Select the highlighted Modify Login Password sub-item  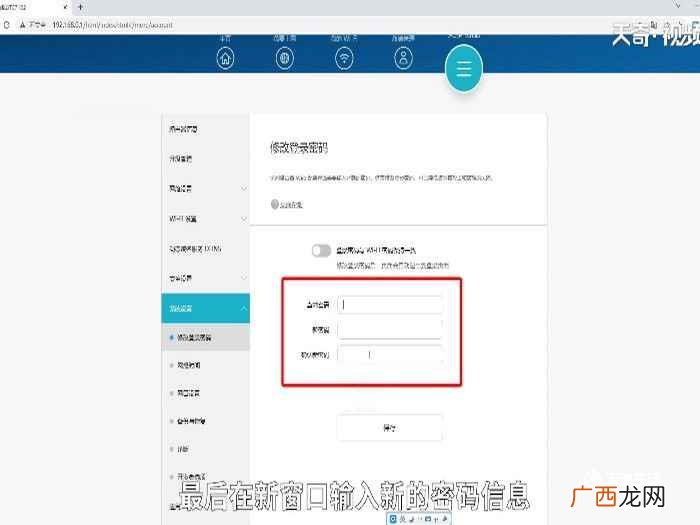[205, 338]
